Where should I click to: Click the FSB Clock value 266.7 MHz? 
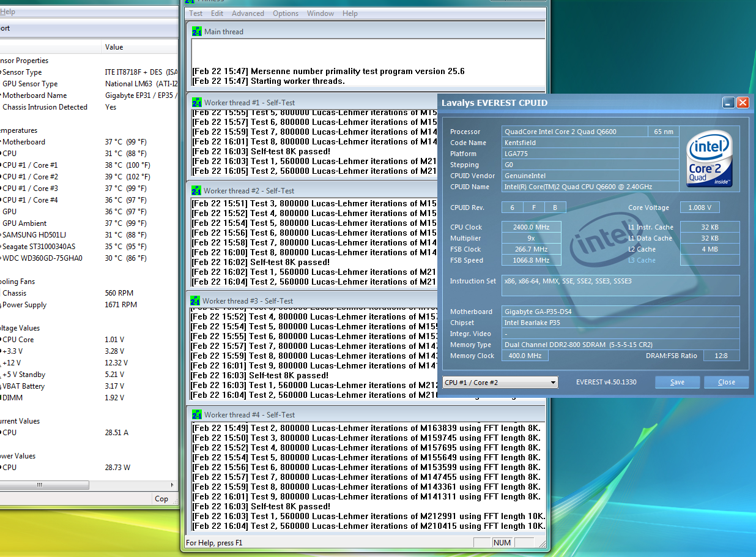(x=532, y=249)
